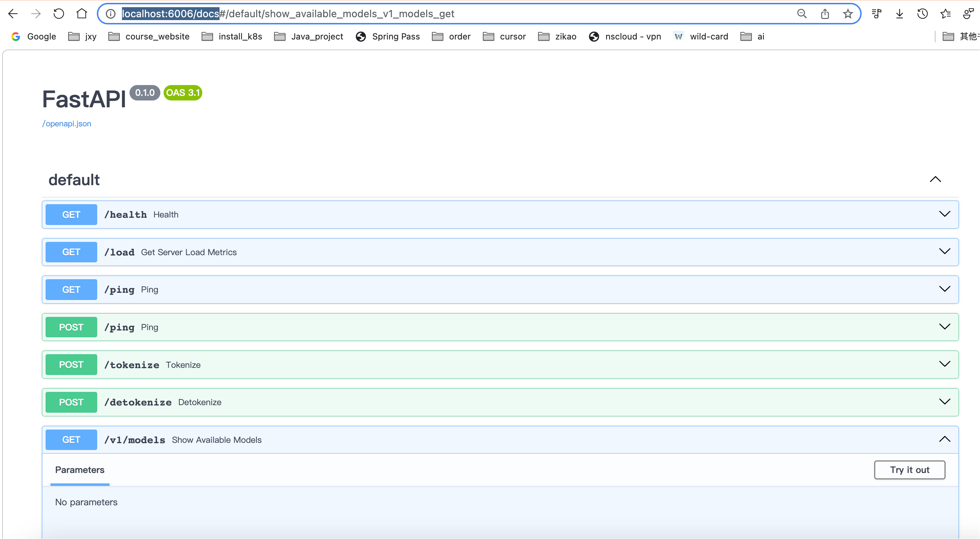Open the /openapi.json link
This screenshot has height=539, width=980.
pyautogui.click(x=67, y=124)
